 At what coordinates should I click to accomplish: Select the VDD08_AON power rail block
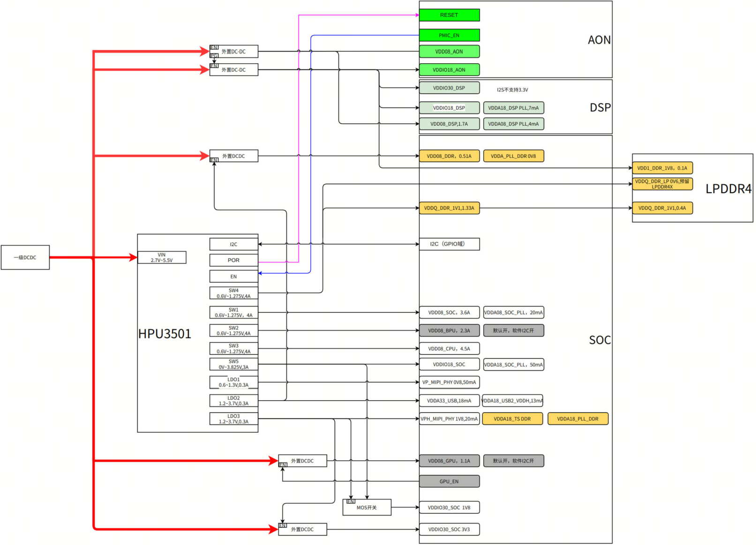(449, 52)
